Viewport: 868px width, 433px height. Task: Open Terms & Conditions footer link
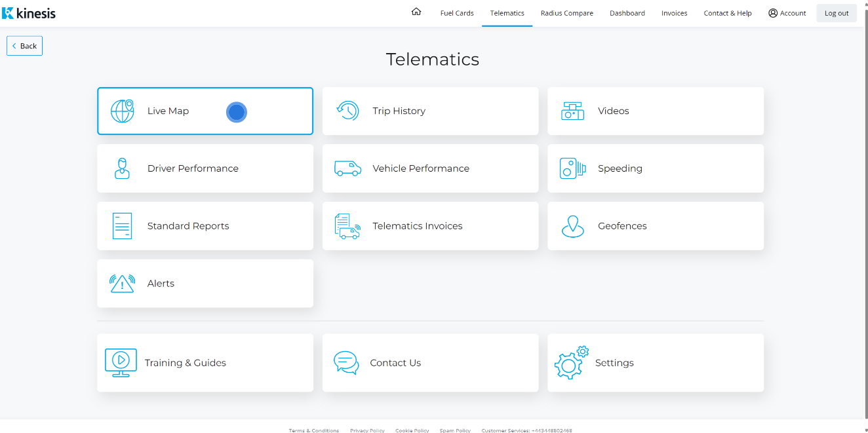coord(314,430)
